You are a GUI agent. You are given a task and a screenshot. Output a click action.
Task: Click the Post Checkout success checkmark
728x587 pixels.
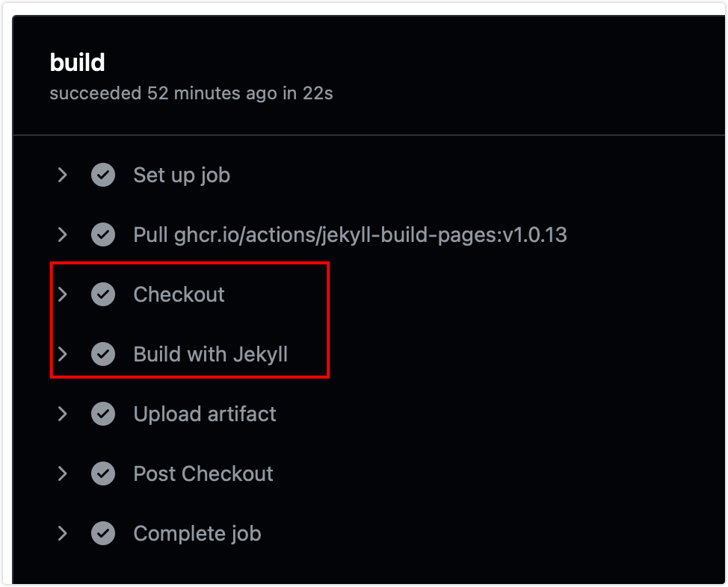click(x=103, y=473)
